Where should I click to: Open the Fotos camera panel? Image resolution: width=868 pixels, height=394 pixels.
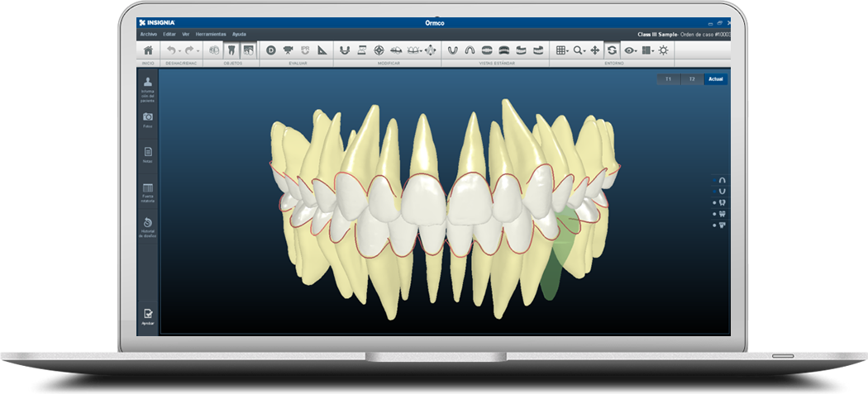coord(148,118)
